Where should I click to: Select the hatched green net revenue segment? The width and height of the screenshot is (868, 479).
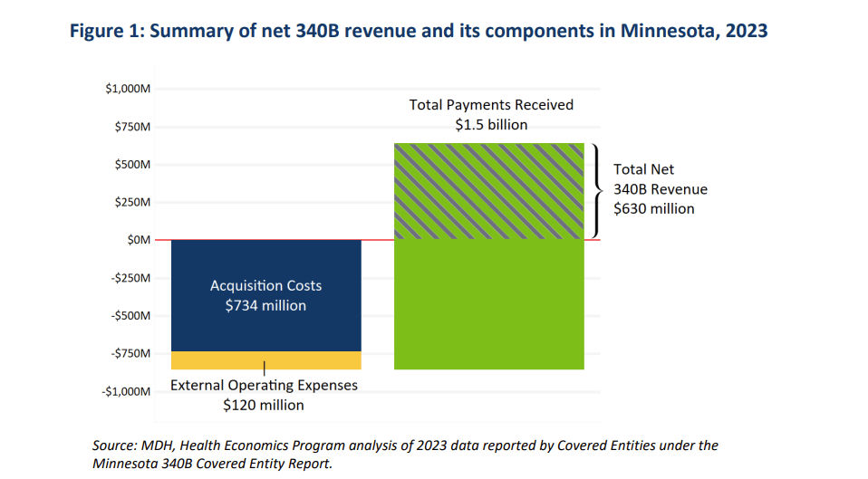(489, 191)
